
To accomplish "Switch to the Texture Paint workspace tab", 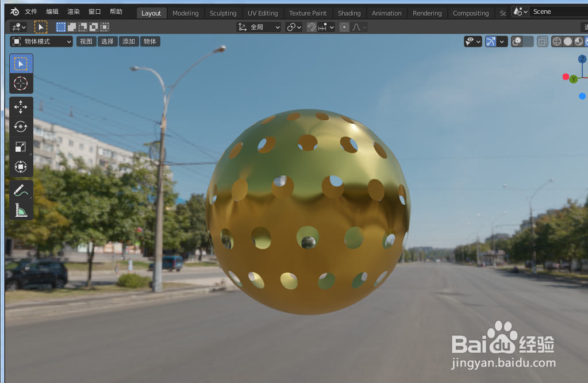I will click(x=308, y=13).
